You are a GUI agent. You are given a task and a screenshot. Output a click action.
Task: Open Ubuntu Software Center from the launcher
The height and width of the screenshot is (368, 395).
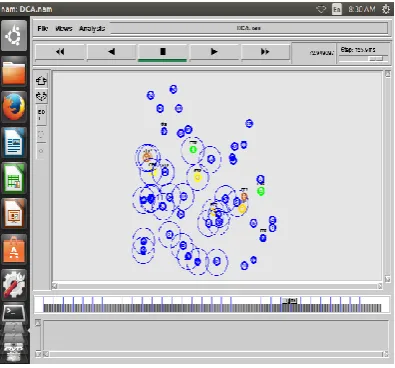click(x=14, y=249)
